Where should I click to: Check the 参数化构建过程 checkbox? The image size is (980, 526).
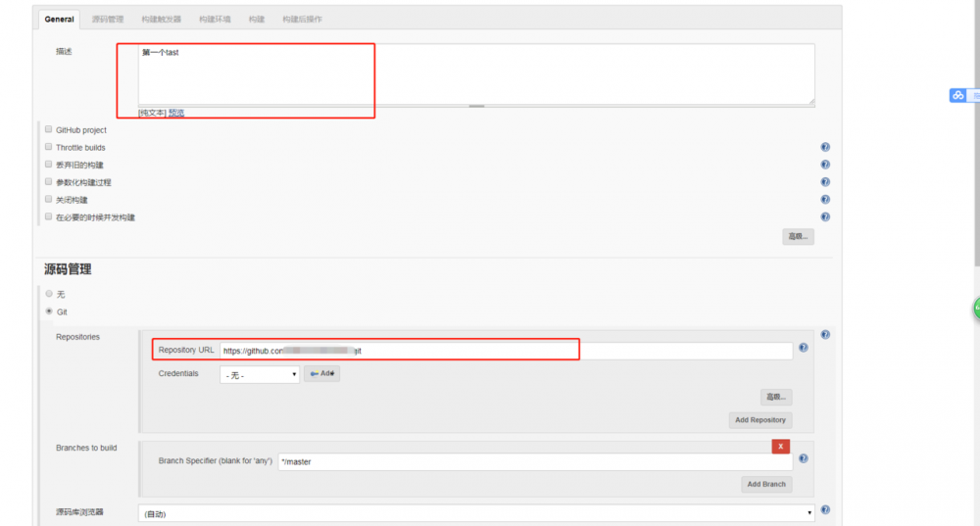pos(49,182)
